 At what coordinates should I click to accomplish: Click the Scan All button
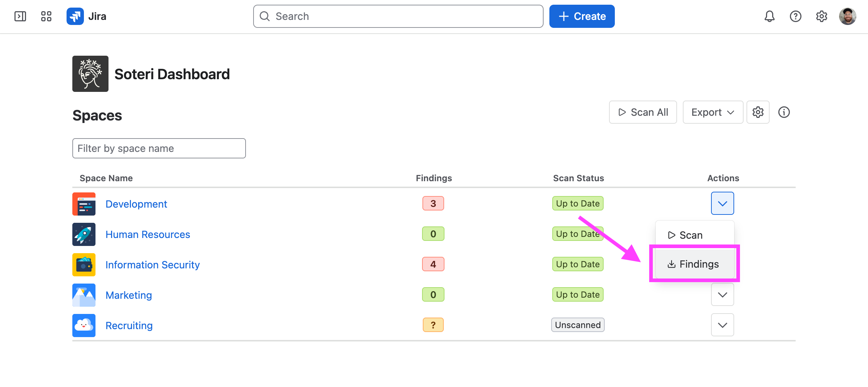643,112
